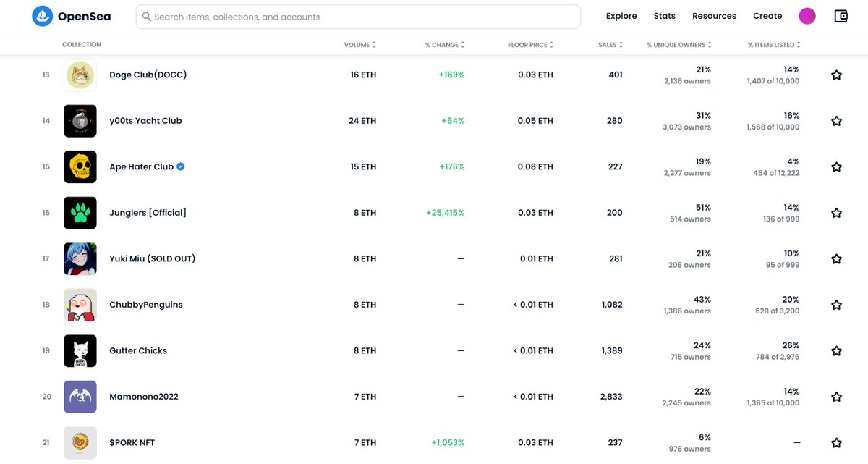Screen dimensions: 868x464
Task: Click the 1,389 sales value
Action: coord(612,350)
